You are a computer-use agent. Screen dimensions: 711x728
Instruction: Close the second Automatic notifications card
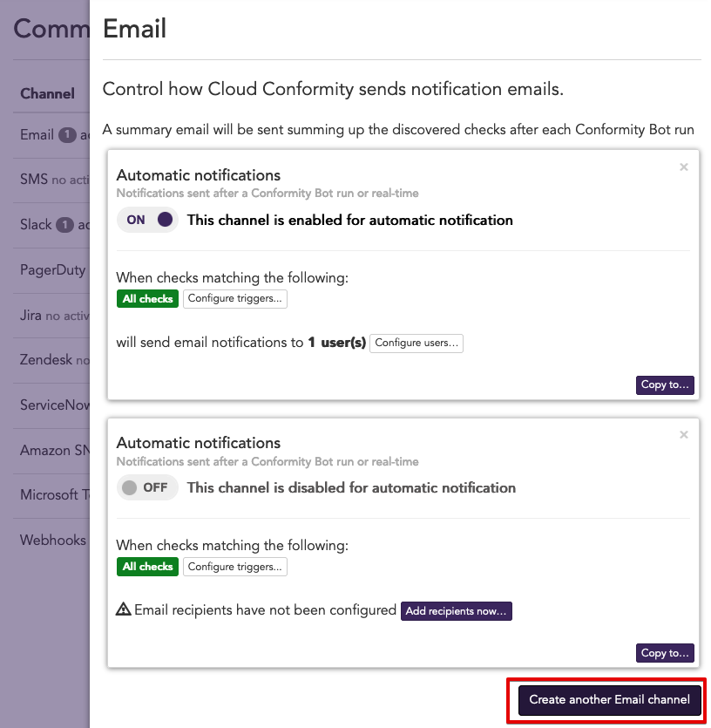click(684, 435)
